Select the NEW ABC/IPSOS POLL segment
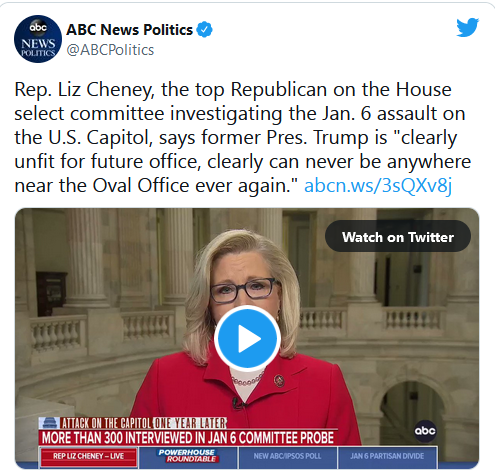This screenshot has height=473, width=495. pyautogui.click(x=287, y=456)
